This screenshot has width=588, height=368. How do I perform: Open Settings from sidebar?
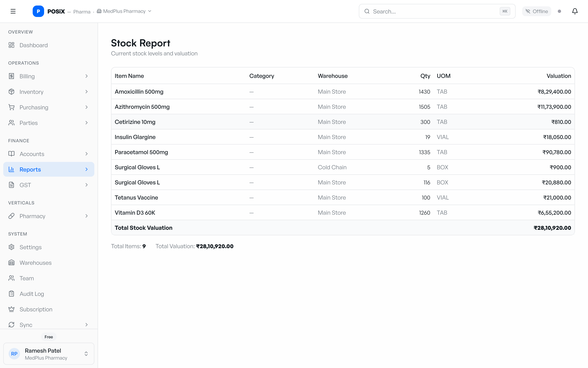pos(49,247)
